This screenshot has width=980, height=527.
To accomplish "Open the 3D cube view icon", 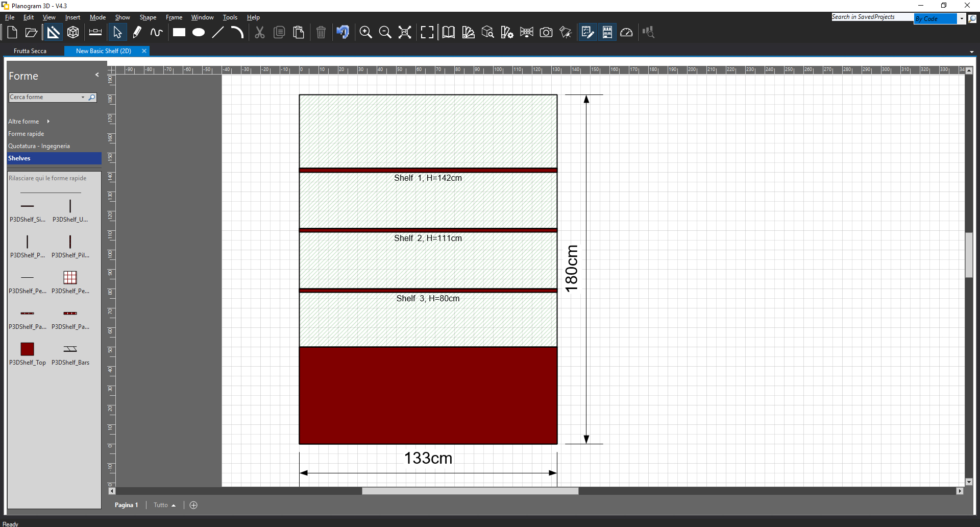I will [x=73, y=33].
